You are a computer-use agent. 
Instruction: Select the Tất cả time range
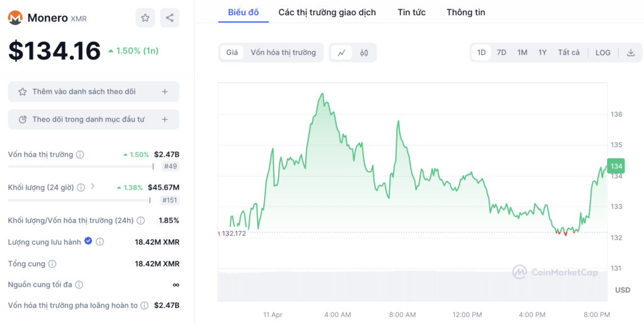(569, 53)
